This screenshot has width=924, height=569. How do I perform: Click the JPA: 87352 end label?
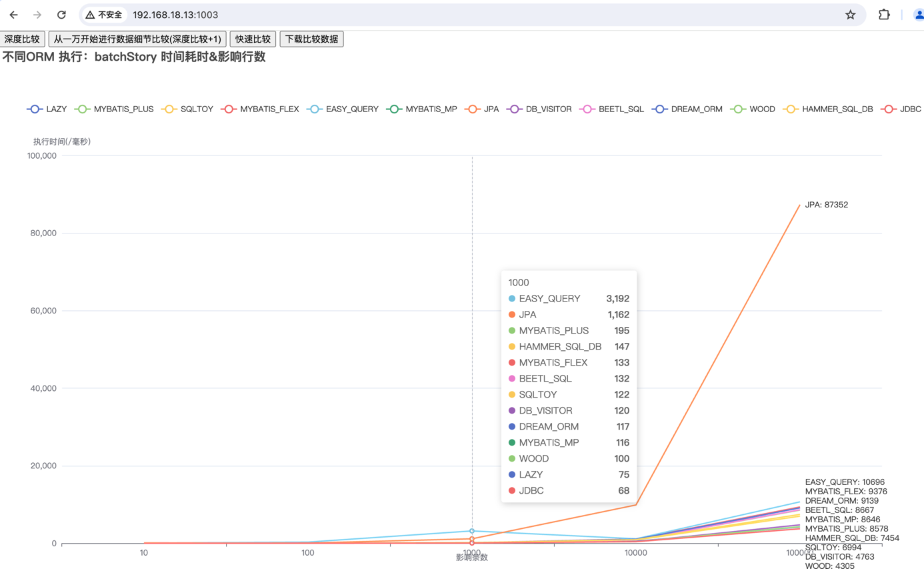click(x=827, y=205)
